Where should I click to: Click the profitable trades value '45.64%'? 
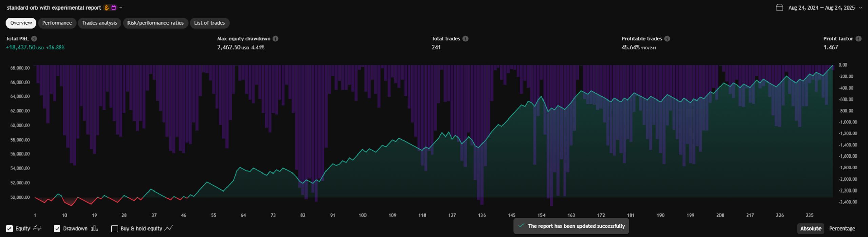coord(630,48)
